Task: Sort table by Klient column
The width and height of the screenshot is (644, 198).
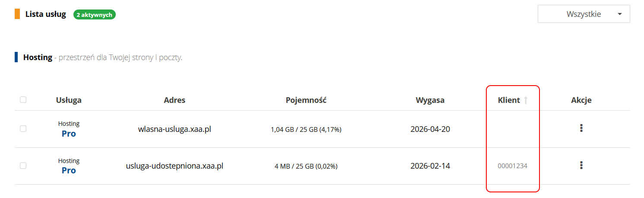Action: tap(509, 100)
